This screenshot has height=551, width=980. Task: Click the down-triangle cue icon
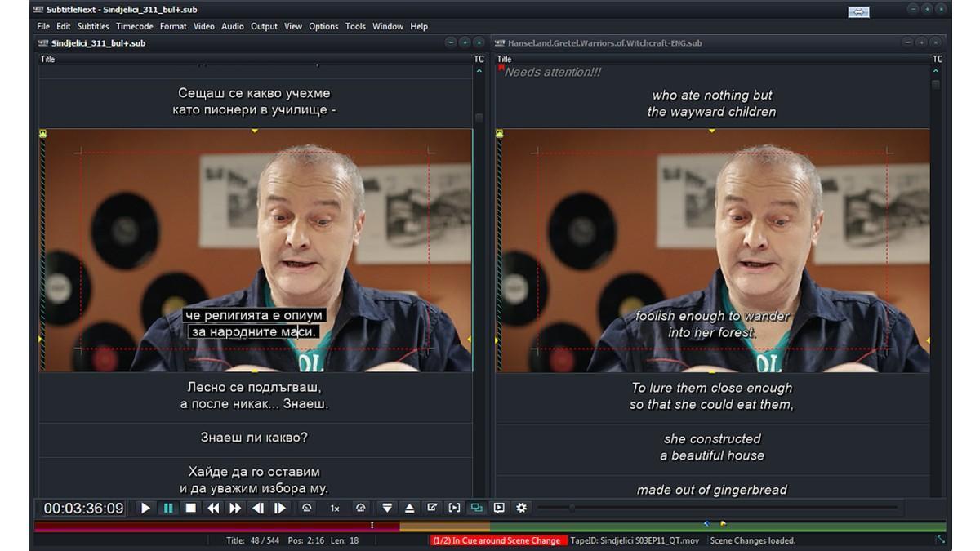click(x=387, y=508)
